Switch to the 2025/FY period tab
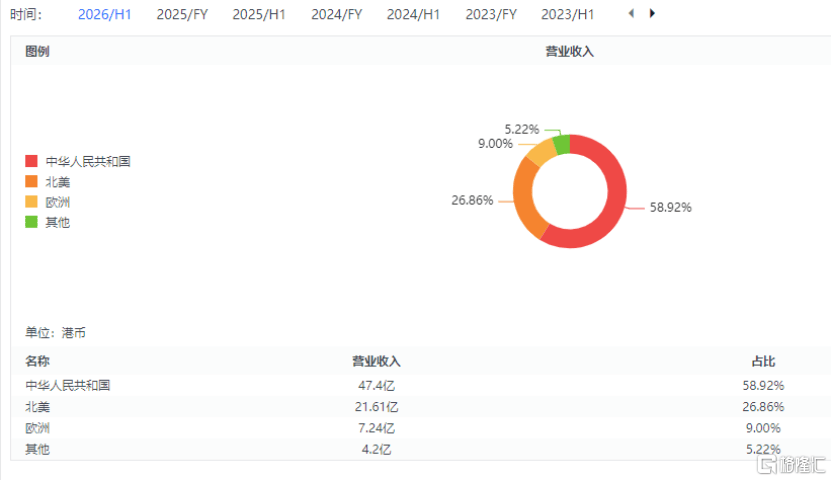The image size is (832, 481). click(182, 15)
